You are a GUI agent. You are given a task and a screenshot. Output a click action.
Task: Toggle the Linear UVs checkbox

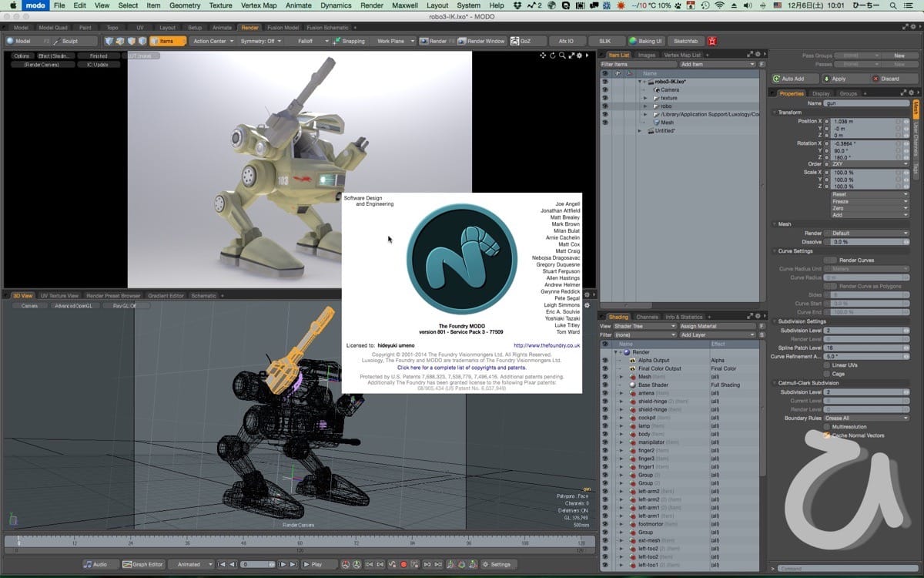828,365
